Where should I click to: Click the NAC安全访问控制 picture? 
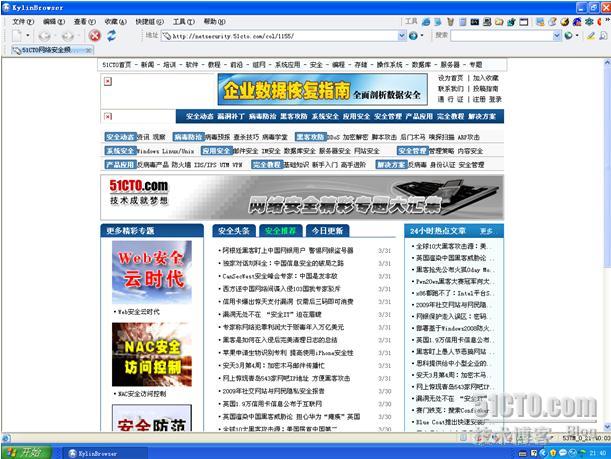tap(152, 354)
